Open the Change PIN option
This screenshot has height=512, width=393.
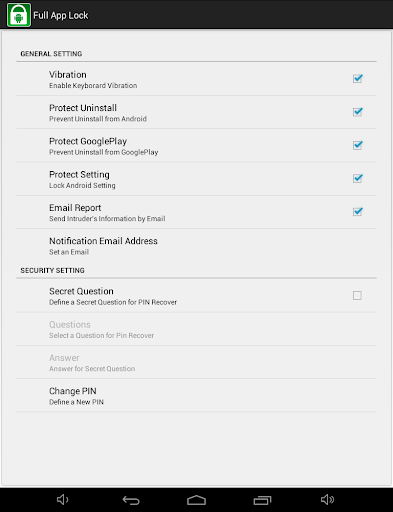(x=196, y=395)
